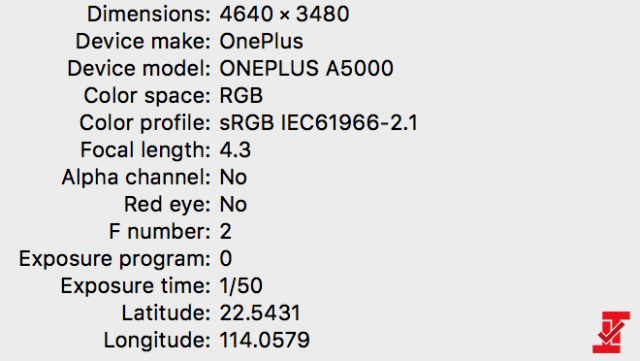Click the Device model label
Screen dimensions: 640x361
point(139,68)
